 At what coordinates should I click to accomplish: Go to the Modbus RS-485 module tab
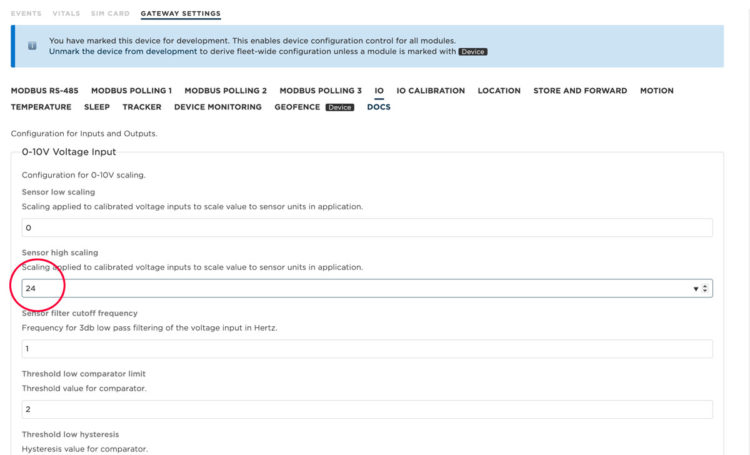click(x=45, y=91)
